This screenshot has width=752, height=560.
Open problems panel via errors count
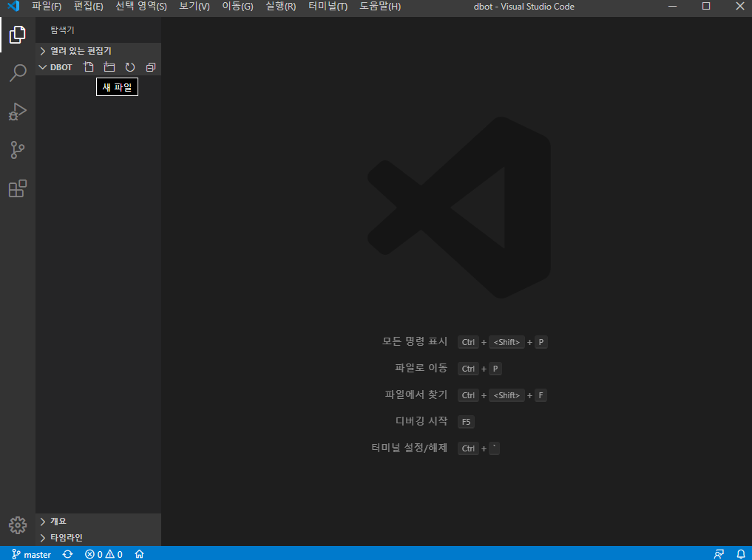point(104,554)
